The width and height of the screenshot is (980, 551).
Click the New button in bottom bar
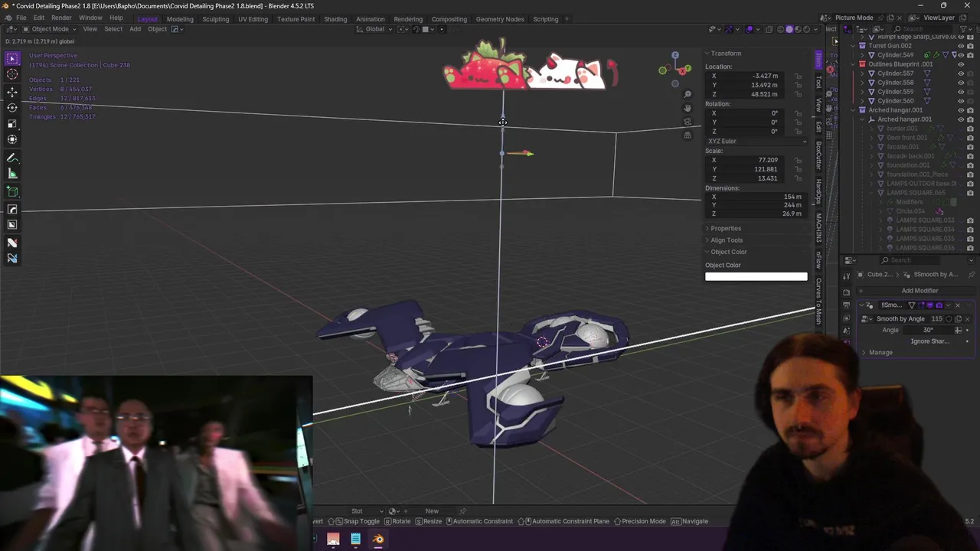point(432,511)
